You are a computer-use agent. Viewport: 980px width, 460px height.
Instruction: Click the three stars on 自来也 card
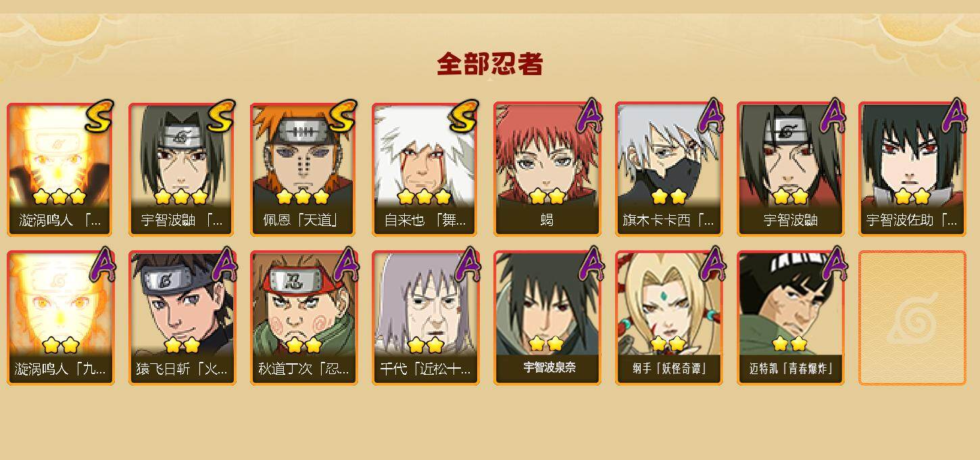tap(424, 197)
